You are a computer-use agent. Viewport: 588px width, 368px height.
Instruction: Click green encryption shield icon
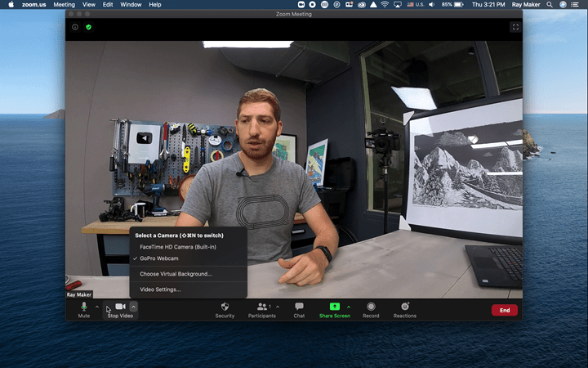coord(88,27)
